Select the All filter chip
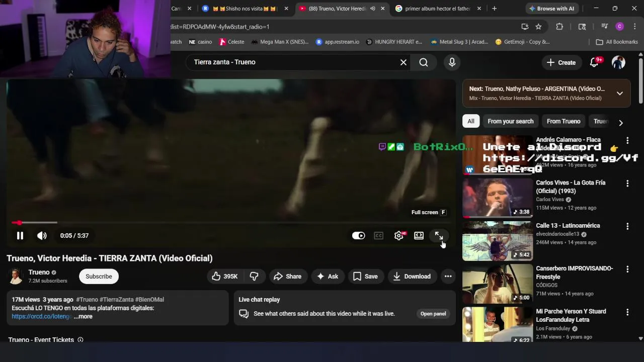Image resolution: width=644 pixels, height=362 pixels. coord(471,121)
